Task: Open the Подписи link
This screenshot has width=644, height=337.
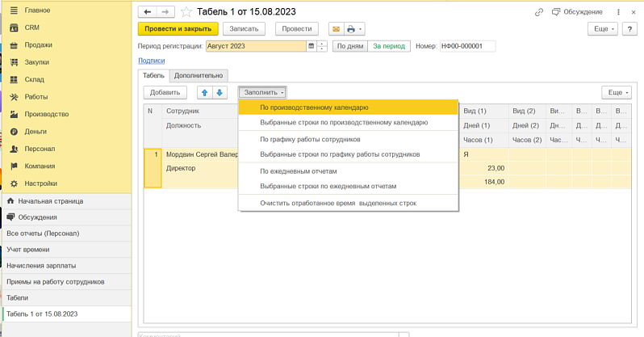Action: [x=151, y=61]
